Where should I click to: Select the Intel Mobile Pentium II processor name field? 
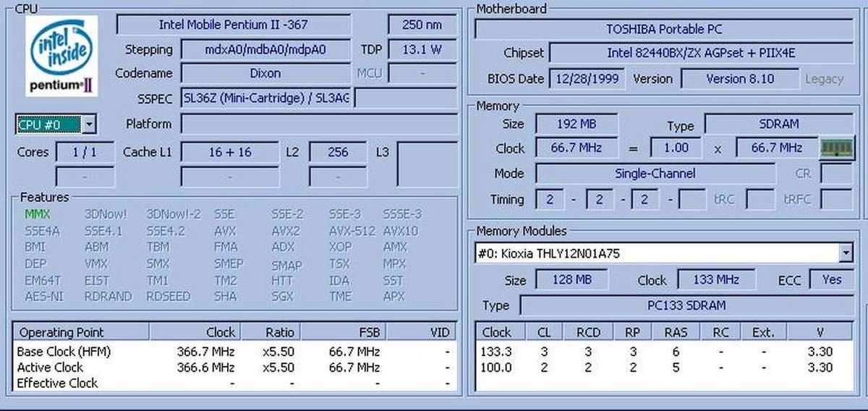pos(233,25)
